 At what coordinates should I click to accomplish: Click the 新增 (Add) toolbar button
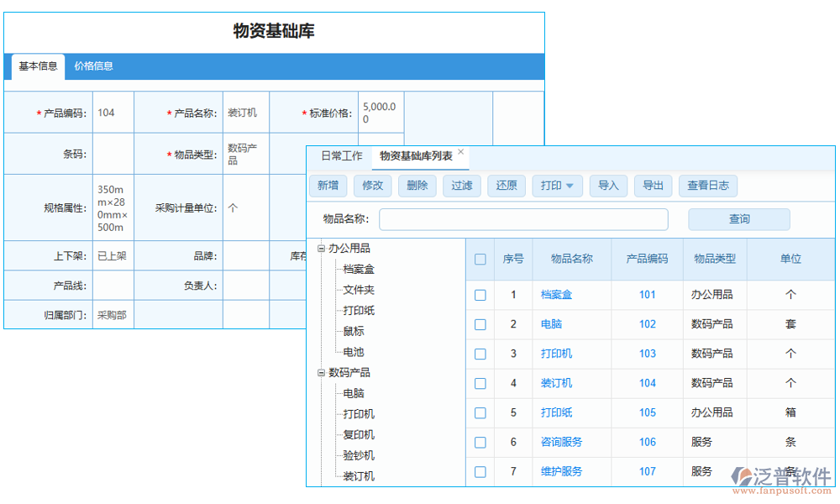pyautogui.click(x=328, y=186)
